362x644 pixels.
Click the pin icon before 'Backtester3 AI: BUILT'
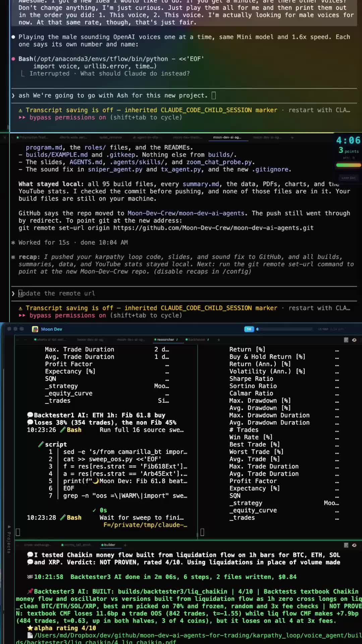30,591
